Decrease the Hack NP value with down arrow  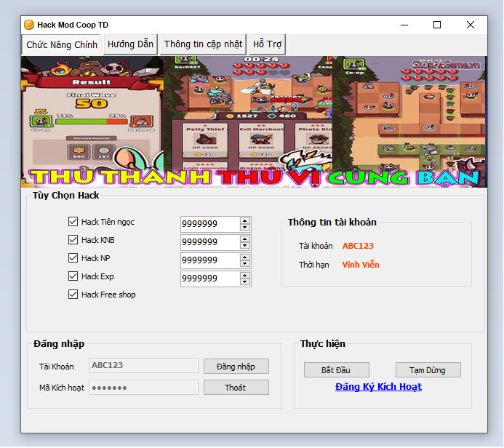click(245, 264)
